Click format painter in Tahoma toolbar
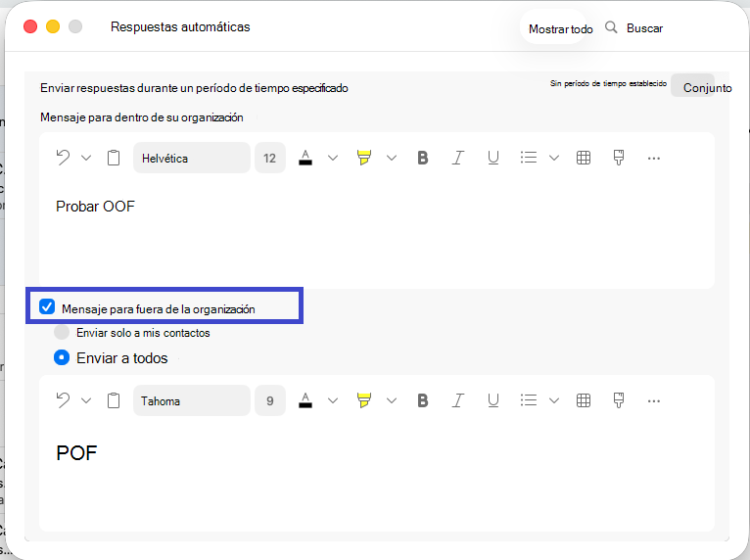Image resolution: width=750 pixels, height=560 pixels. coord(619,400)
